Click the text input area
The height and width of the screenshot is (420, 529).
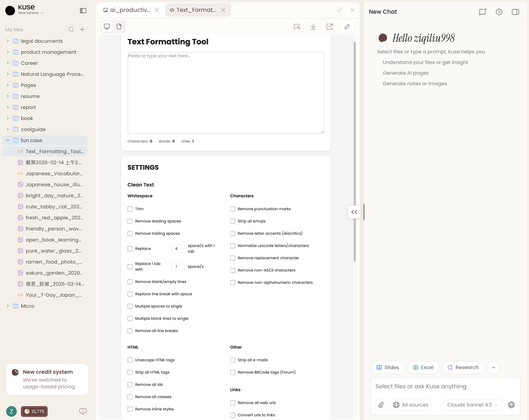point(226,93)
